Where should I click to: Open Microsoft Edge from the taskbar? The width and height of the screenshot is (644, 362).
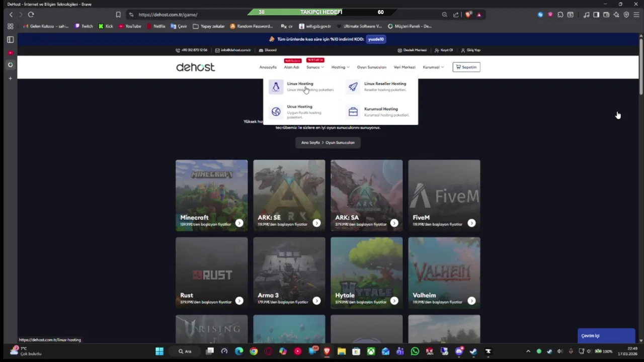tap(239, 351)
